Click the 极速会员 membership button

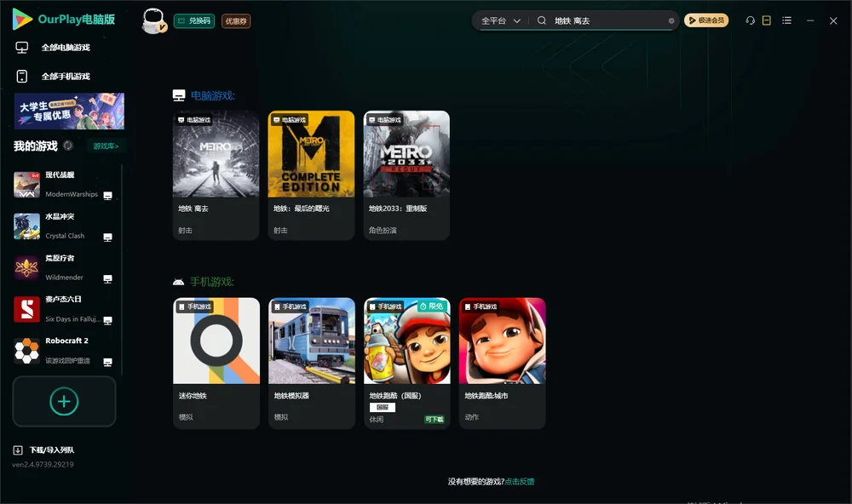coord(706,20)
